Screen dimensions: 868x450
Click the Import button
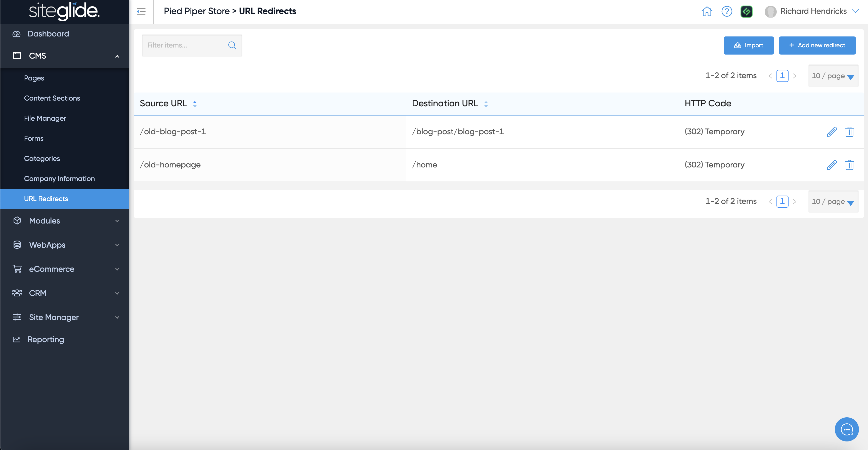tap(748, 46)
